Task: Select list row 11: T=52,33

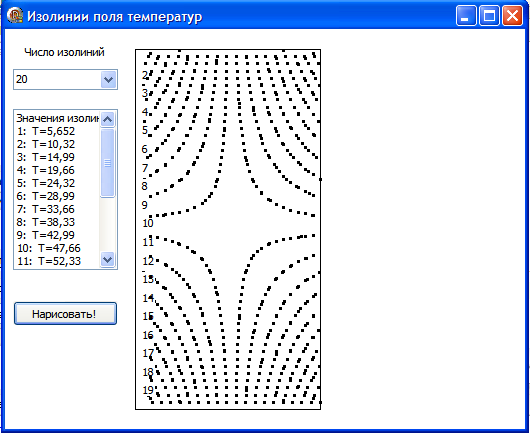Action: click(57, 261)
